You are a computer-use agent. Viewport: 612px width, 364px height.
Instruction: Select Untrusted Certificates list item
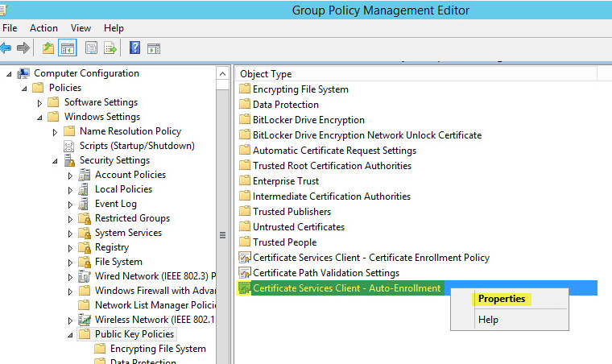pos(299,227)
